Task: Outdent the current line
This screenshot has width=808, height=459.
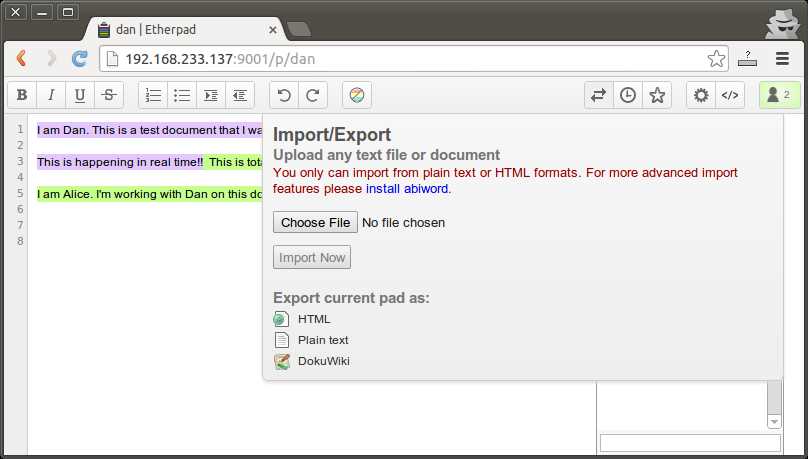Action: 240,95
